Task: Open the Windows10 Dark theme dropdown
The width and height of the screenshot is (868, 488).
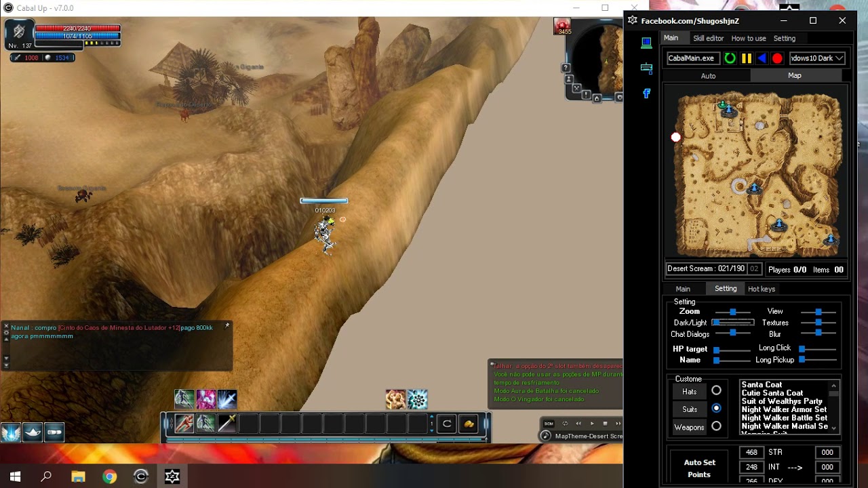Action: click(x=816, y=58)
